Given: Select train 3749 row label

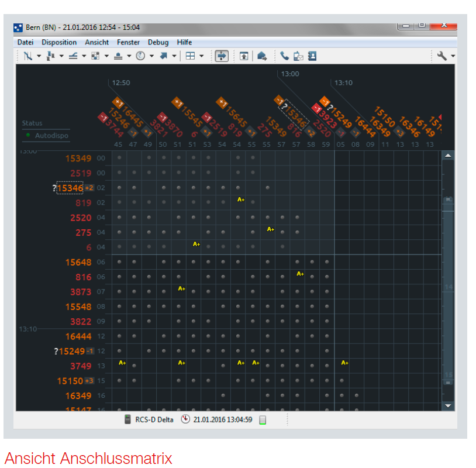Looking at the screenshot, I should 81,366.
